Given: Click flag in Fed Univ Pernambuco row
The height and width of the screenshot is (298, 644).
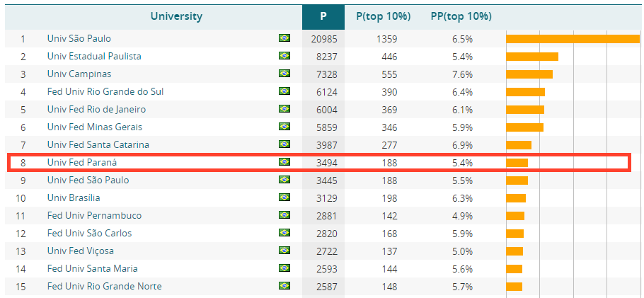Looking at the screenshot, I should [x=284, y=215].
